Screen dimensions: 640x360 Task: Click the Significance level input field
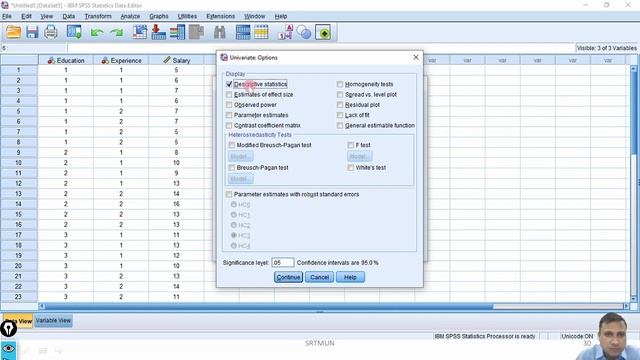click(x=282, y=262)
